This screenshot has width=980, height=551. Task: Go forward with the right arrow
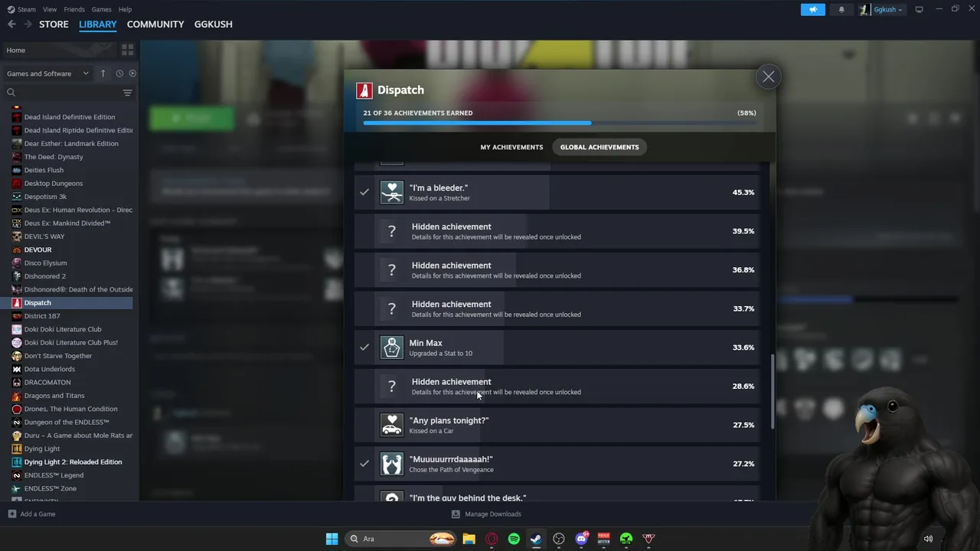[28, 24]
